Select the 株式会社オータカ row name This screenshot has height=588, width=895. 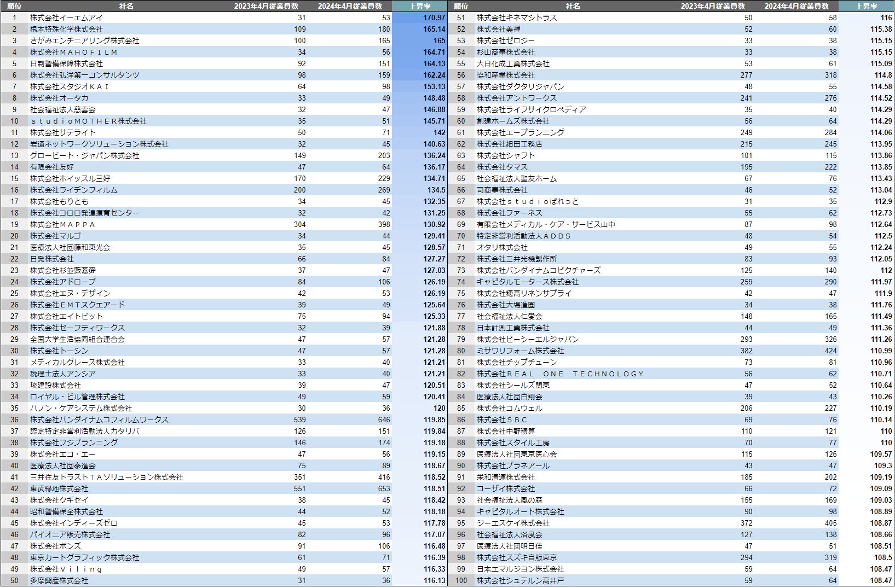click(59, 98)
